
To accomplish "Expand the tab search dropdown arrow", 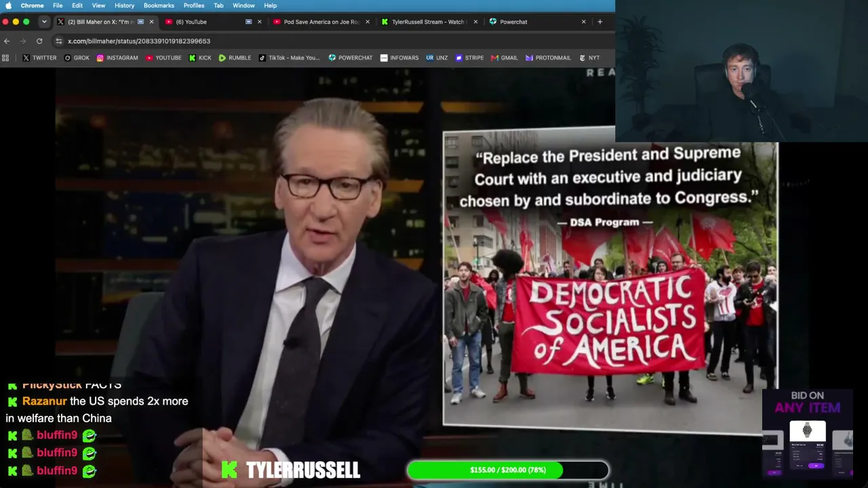I will [x=44, y=22].
